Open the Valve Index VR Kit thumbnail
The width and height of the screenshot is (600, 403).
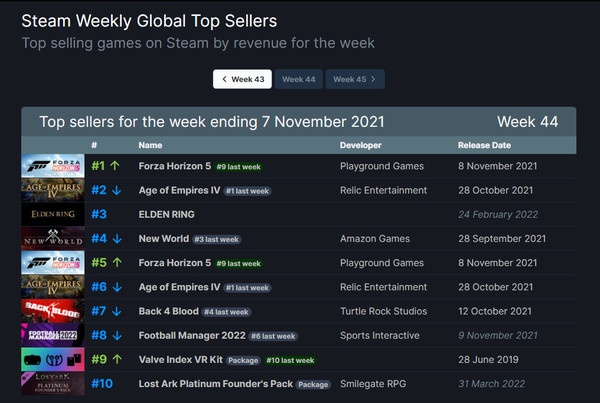click(53, 359)
